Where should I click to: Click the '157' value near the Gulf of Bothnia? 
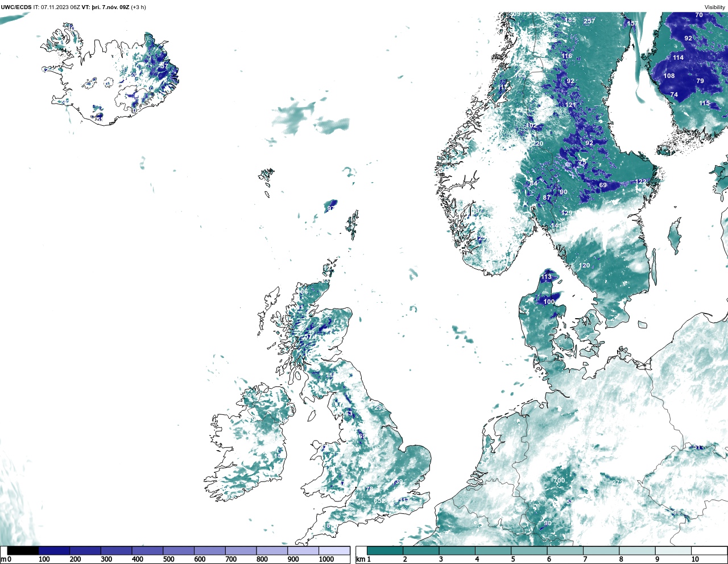[x=632, y=23]
